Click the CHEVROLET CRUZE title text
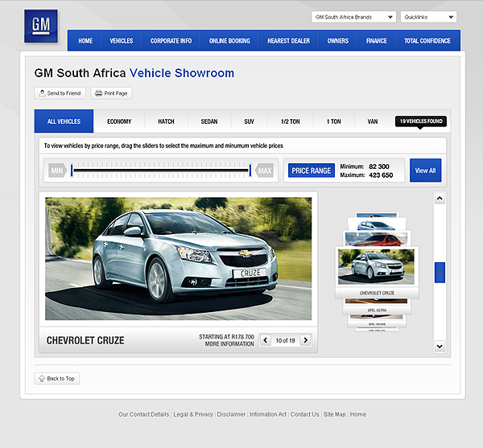The image size is (483, 448). click(85, 340)
